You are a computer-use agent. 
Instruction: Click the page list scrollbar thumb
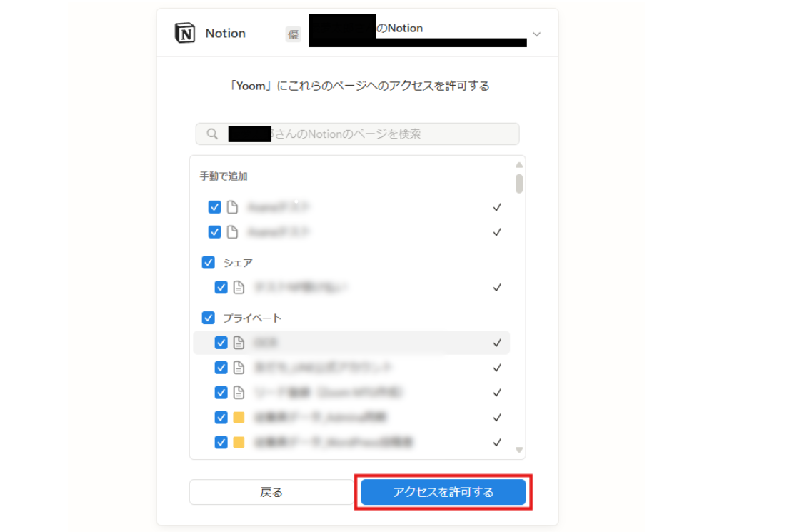tap(519, 184)
